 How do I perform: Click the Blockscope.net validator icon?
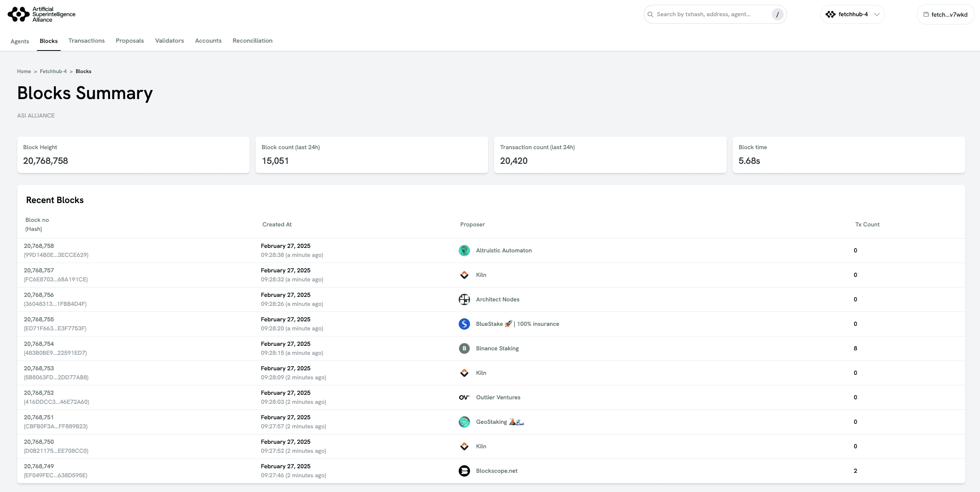point(464,471)
